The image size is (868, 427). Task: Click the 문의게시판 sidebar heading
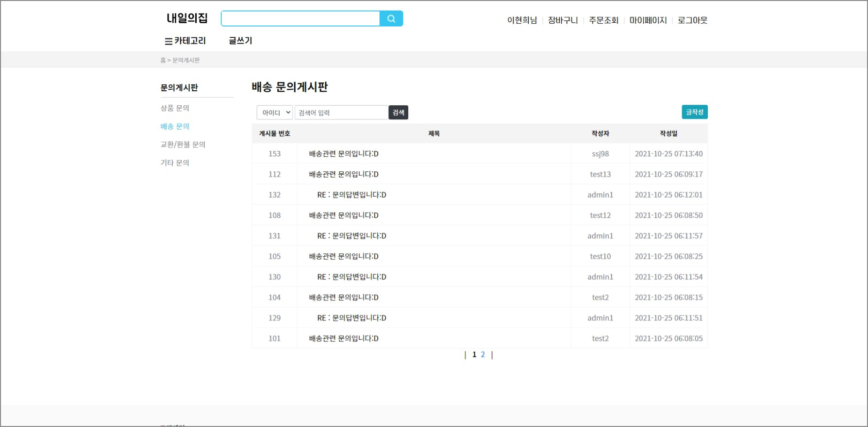(180, 88)
